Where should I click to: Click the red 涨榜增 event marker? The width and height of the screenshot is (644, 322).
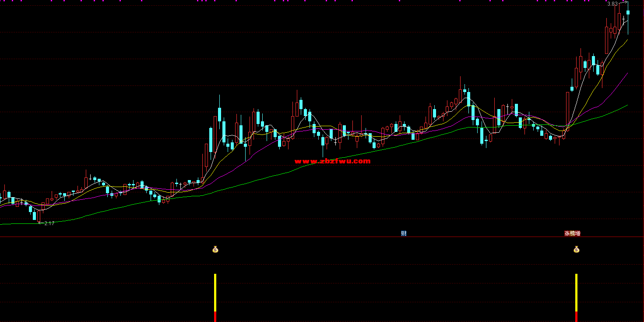coord(572,234)
